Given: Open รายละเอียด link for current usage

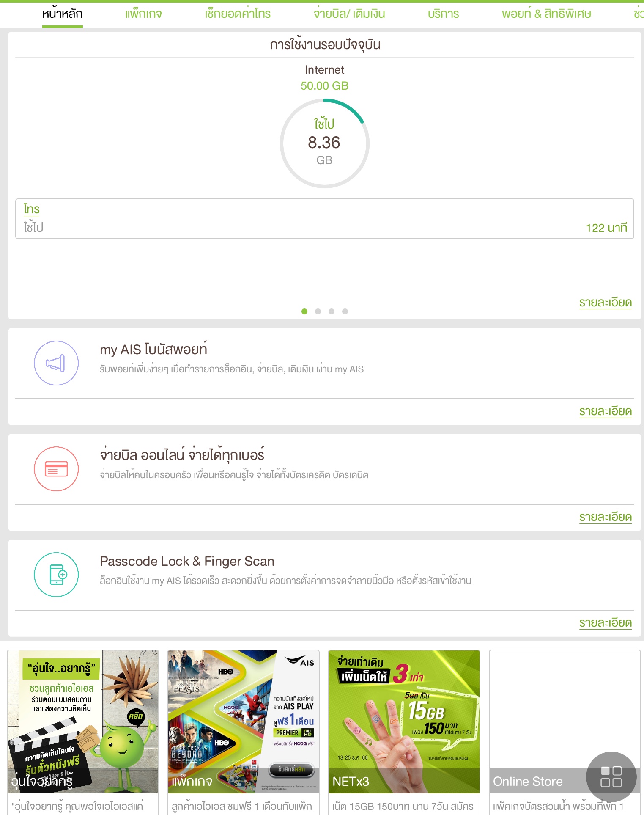Looking at the screenshot, I should point(605,303).
